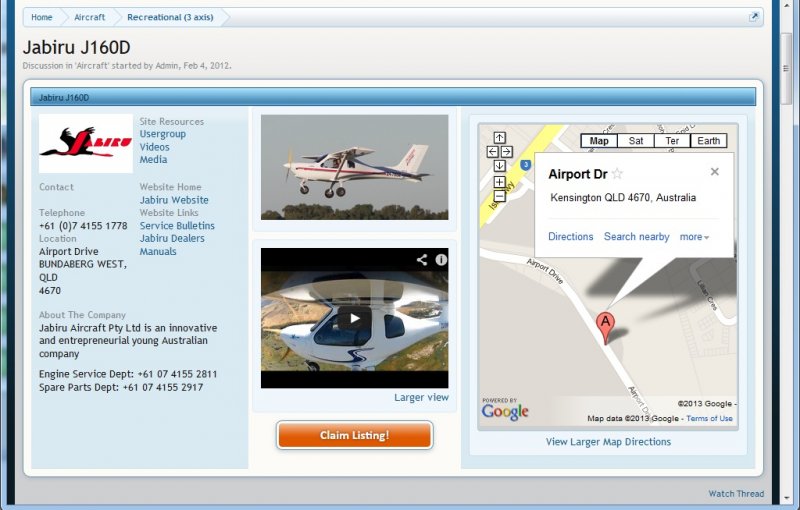
Task: Zoom in on the map with plus
Action: click(499, 182)
